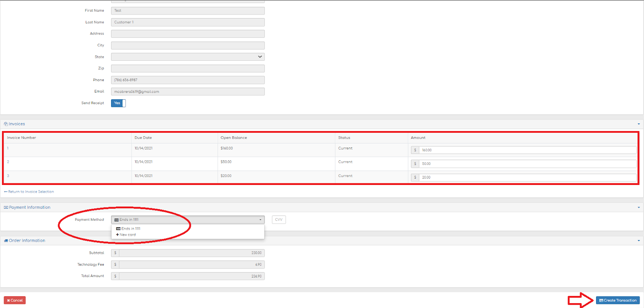The height and width of the screenshot is (308, 644).
Task: Submit using the Create Transaction button
Action: click(618, 300)
